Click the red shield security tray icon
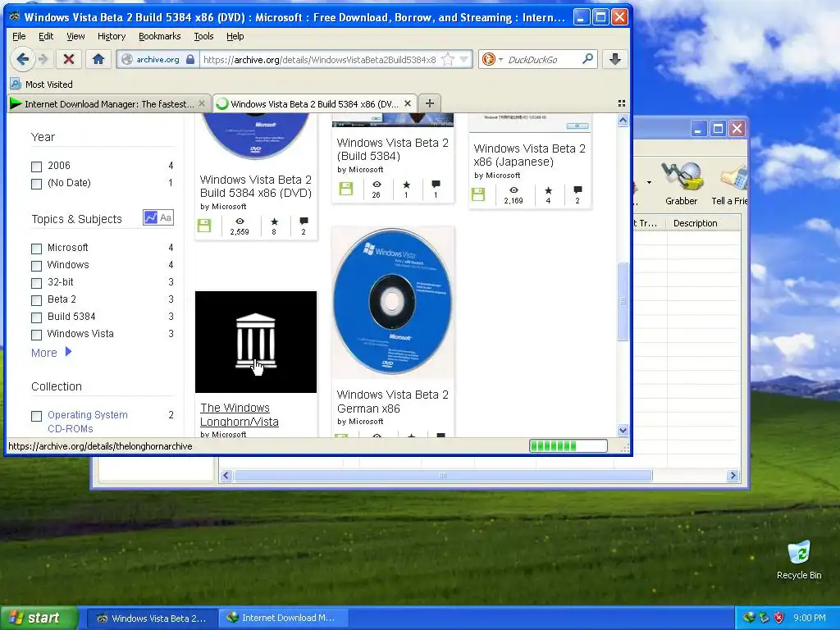 [779, 618]
